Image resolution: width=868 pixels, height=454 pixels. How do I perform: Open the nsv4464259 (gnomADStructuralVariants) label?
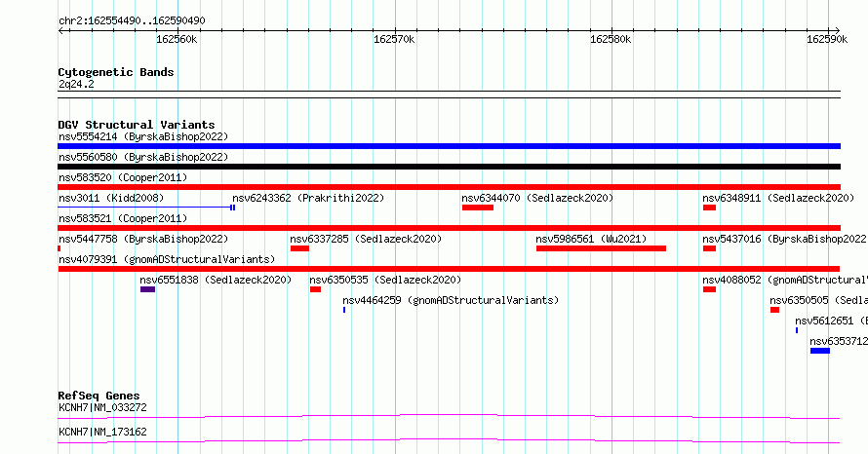452,300
